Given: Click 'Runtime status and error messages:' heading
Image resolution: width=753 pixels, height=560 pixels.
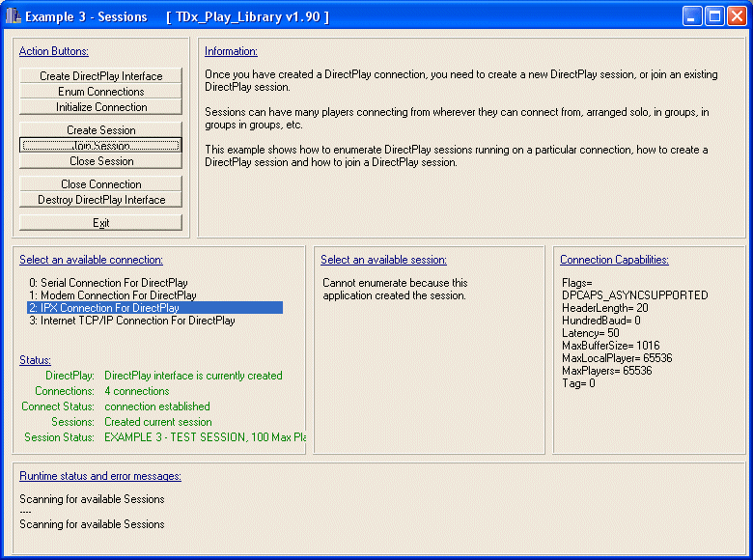Looking at the screenshot, I should 100,475.
